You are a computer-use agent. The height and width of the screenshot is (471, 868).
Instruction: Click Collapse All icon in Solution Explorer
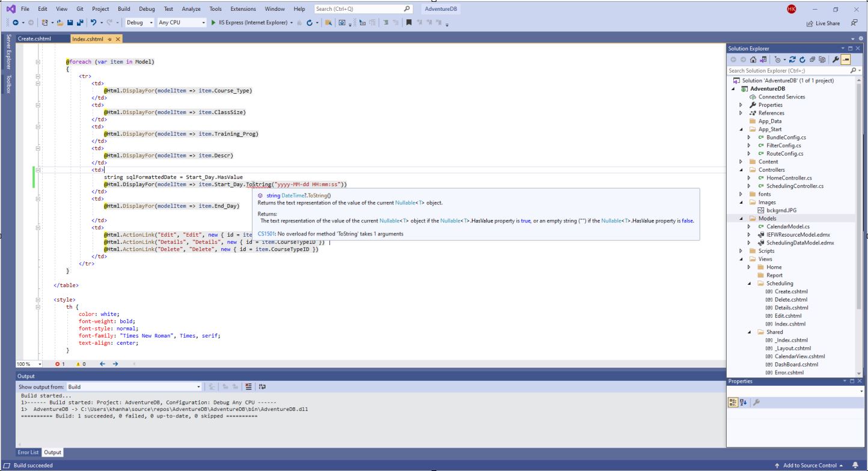pyautogui.click(x=812, y=60)
